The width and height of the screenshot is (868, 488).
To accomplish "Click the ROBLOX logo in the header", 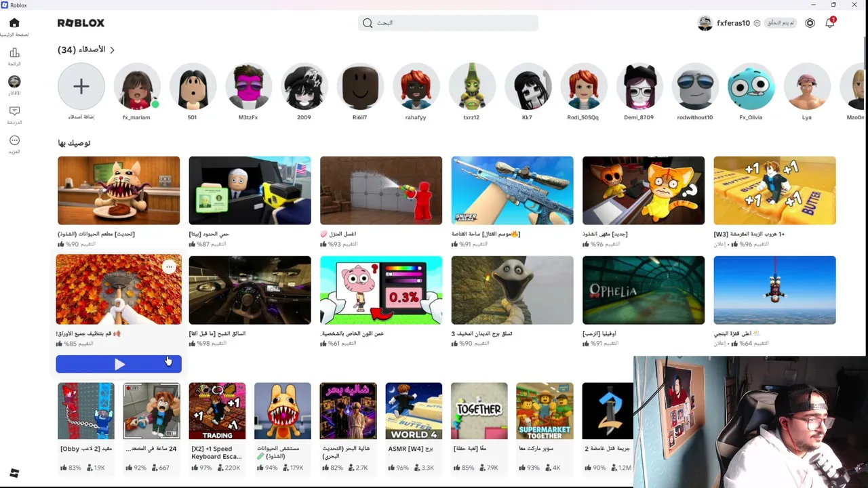I will coord(81,23).
